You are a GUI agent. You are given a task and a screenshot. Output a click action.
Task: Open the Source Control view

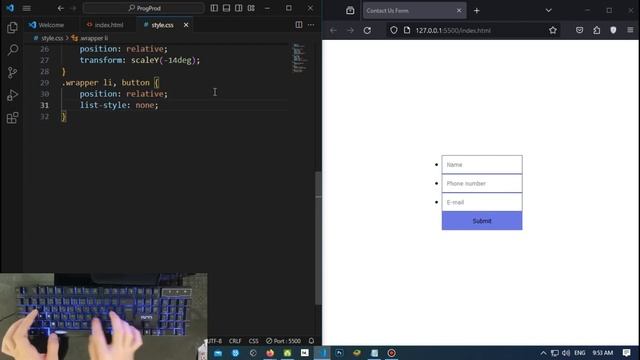(12, 73)
